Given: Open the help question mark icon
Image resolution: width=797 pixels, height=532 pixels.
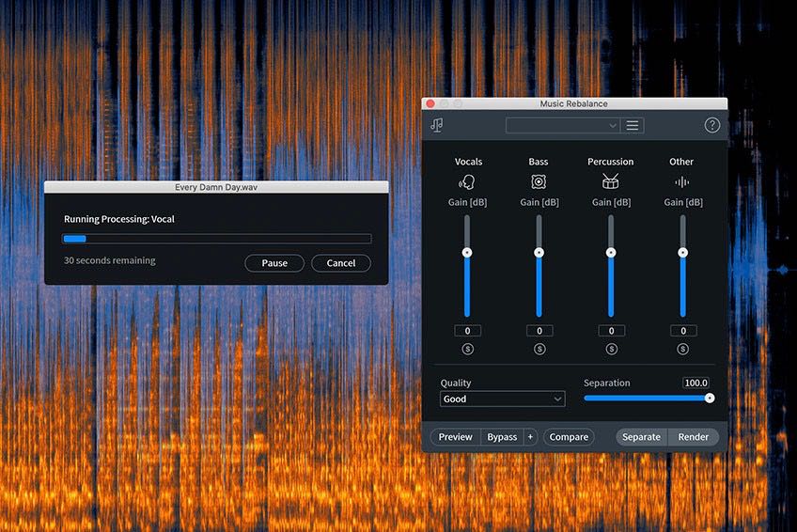Looking at the screenshot, I should [711, 125].
